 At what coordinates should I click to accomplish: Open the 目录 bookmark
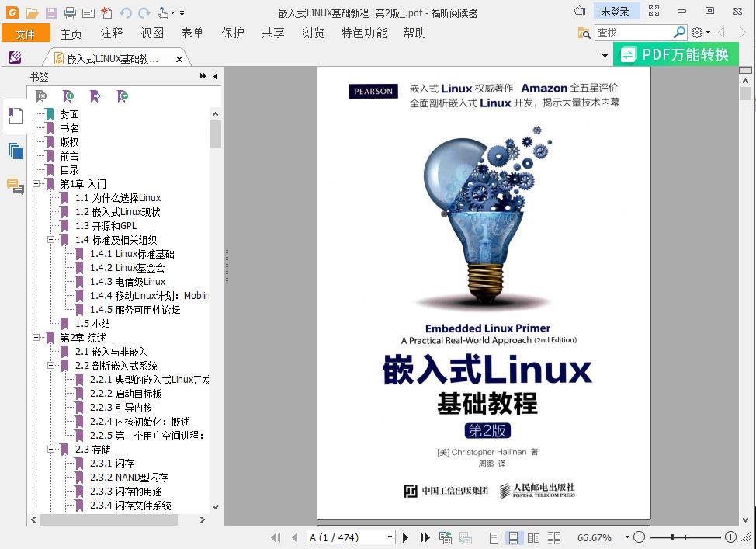[69, 170]
